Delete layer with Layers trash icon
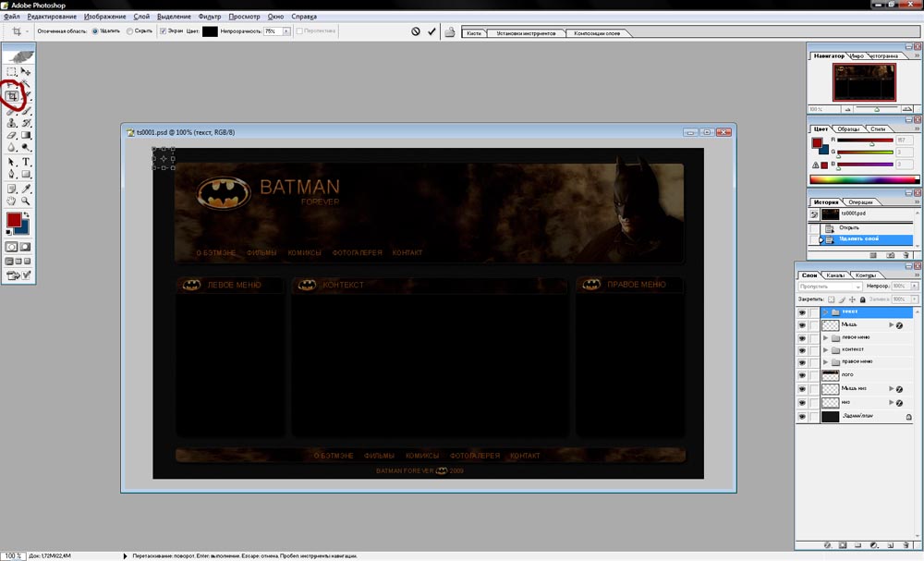The width and height of the screenshot is (924, 561). pyautogui.click(x=907, y=545)
